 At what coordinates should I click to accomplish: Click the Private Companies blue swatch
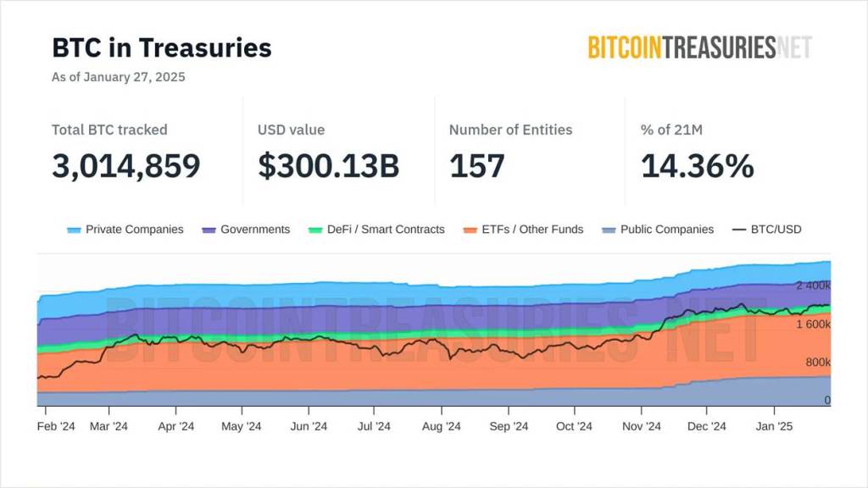coord(74,230)
